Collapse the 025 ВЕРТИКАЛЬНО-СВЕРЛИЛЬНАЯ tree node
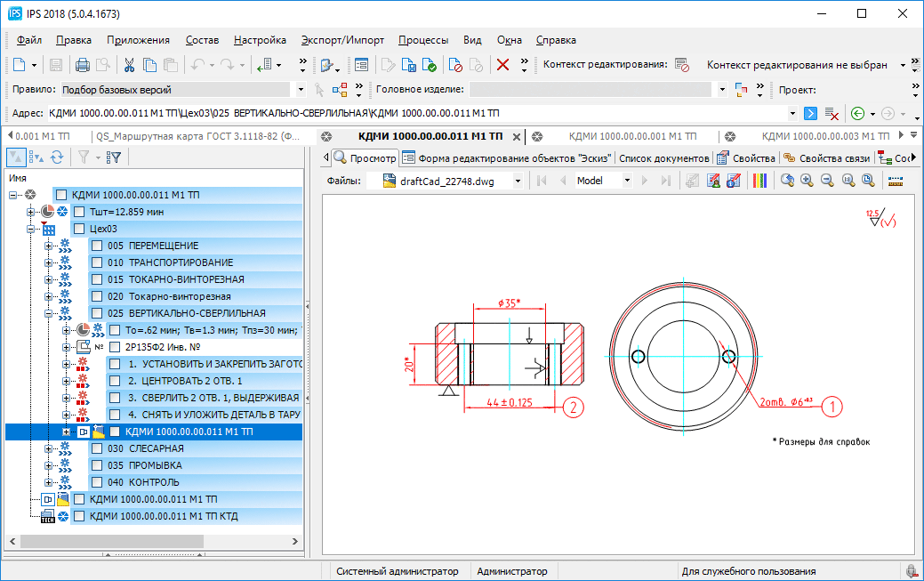This screenshot has height=581, width=924. click(x=49, y=313)
